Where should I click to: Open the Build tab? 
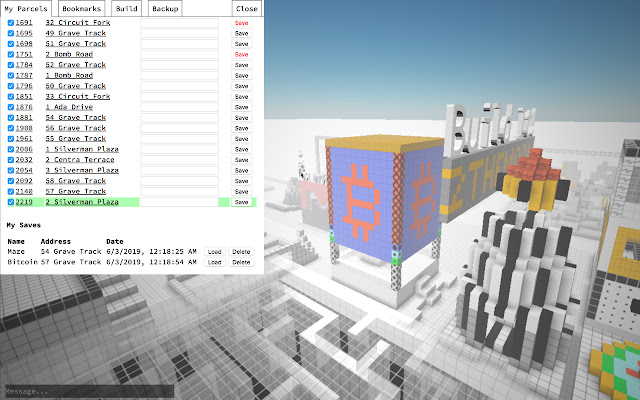pyautogui.click(x=127, y=9)
